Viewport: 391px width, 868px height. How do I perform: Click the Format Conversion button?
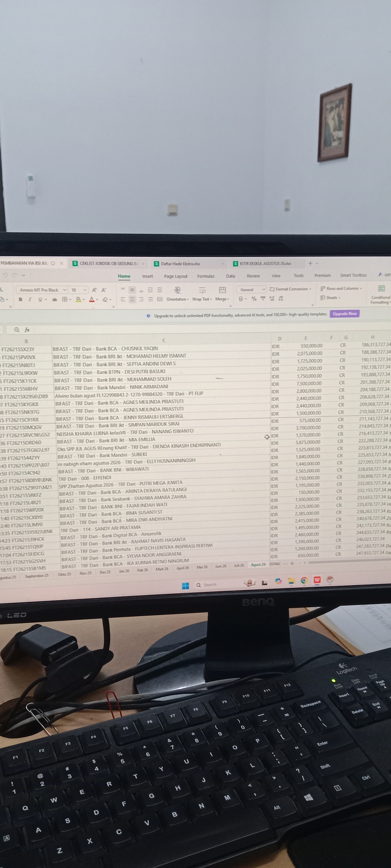[291, 289]
